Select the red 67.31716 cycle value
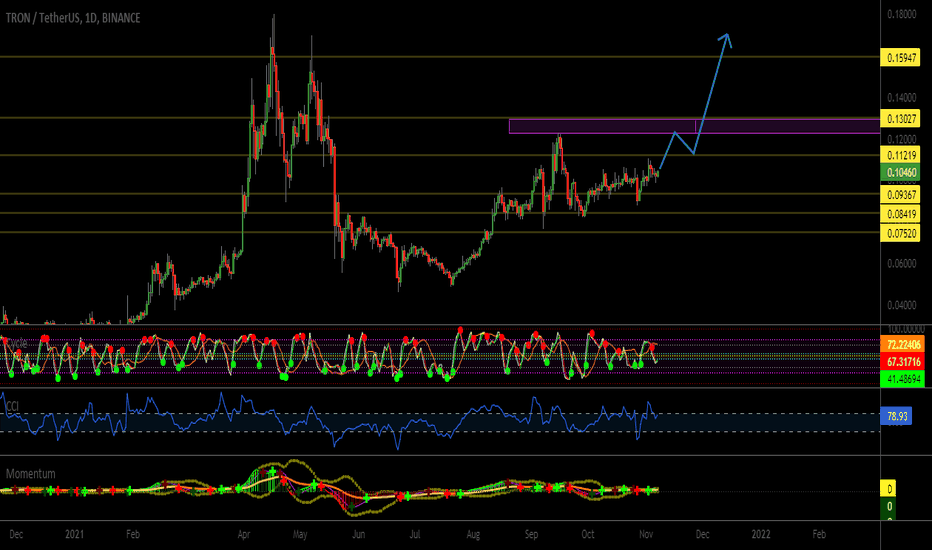The image size is (932, 550). (x=903, y=362)
